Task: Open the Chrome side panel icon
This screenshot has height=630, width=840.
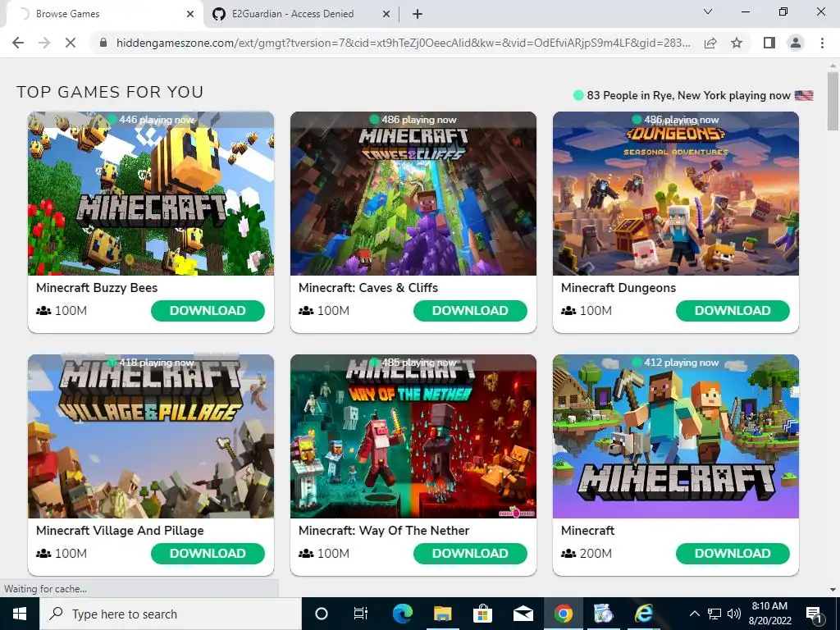Action: (x=769, y=43)
